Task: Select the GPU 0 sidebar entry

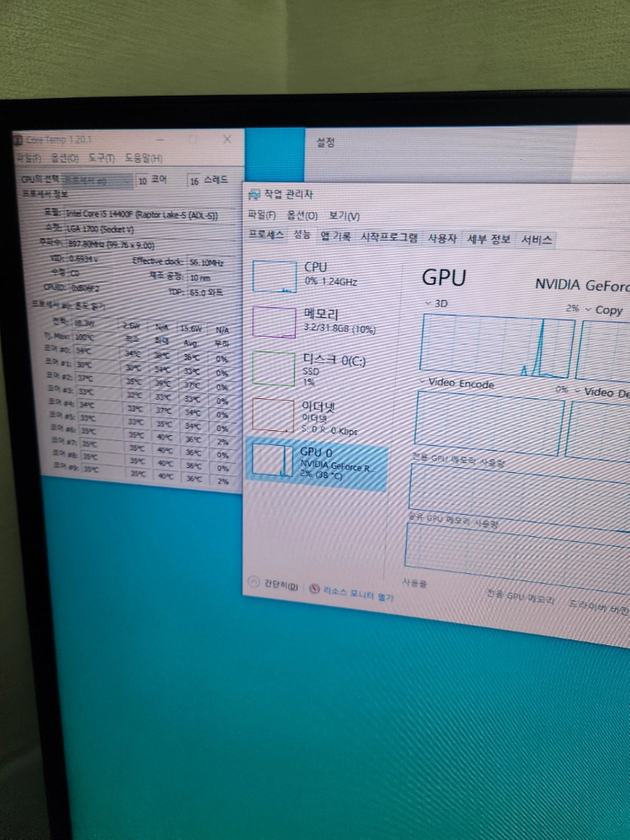Action: pyautogui.click(x=318, y=464)
